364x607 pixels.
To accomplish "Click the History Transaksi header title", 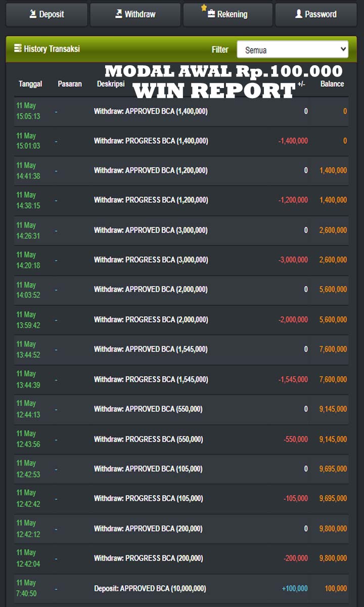I will [x=52, y=49].
